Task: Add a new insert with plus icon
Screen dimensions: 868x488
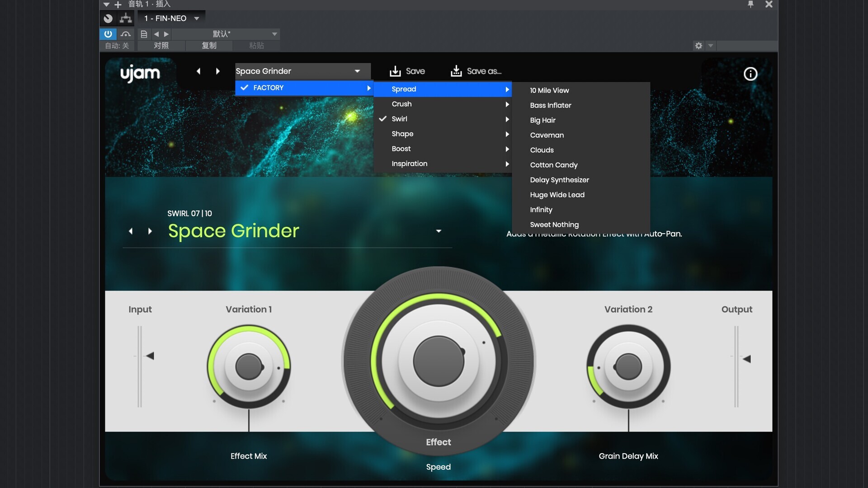Action: coord(118,5)
